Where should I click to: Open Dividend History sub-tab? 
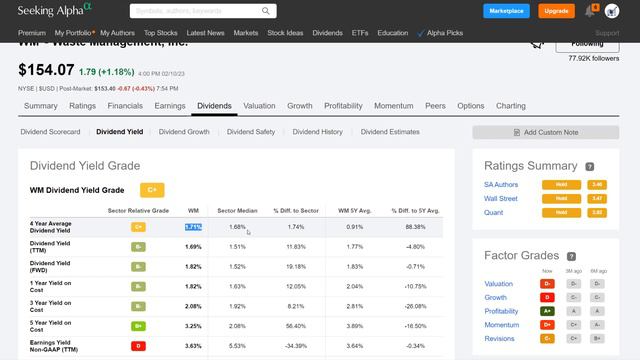tap(318, 132)
